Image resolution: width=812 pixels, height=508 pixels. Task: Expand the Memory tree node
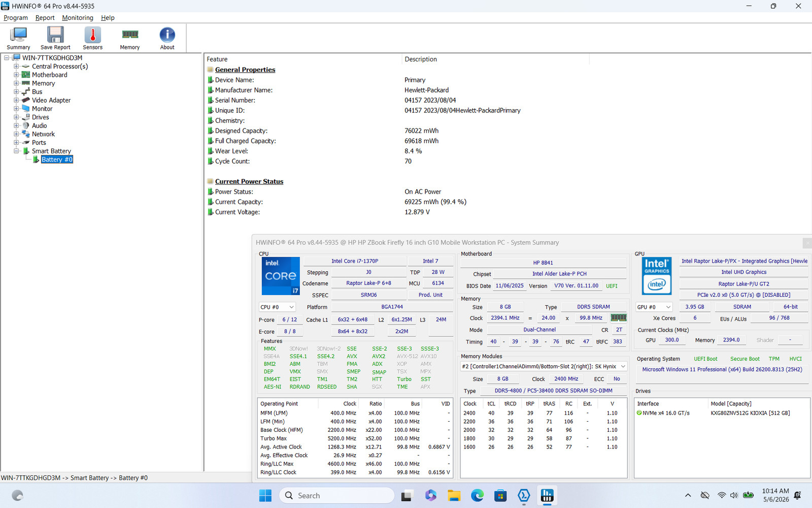[16, 83]
